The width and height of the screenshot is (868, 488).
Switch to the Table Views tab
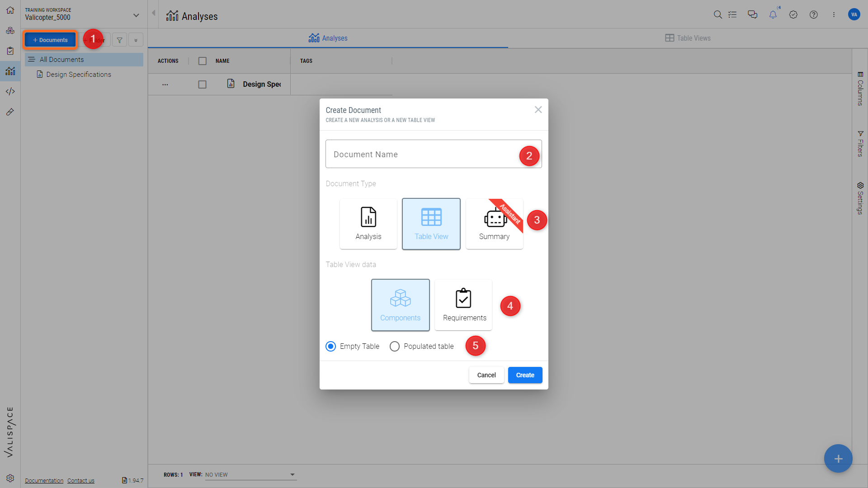[688, 38]
